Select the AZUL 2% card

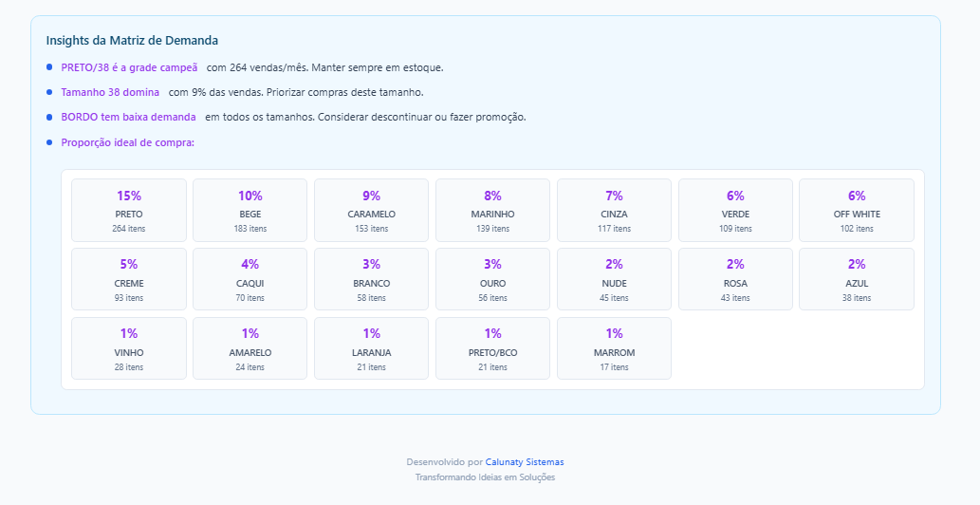point(857,279)
